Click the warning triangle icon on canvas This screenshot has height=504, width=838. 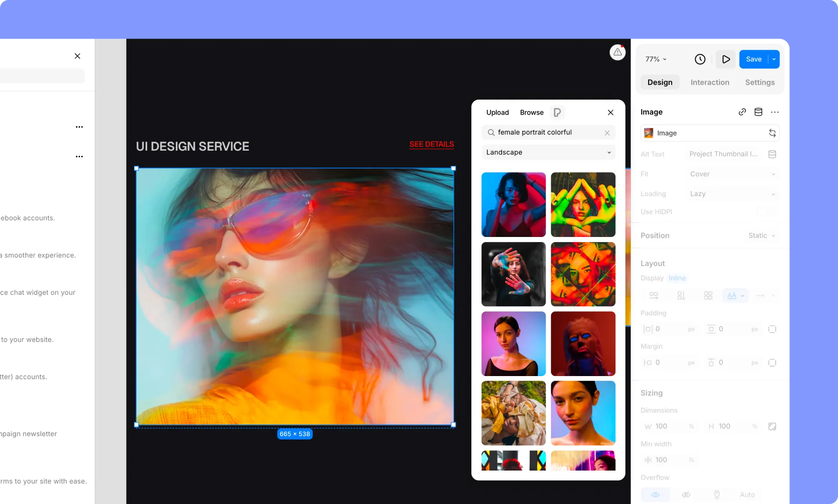[x=617, y=52]
